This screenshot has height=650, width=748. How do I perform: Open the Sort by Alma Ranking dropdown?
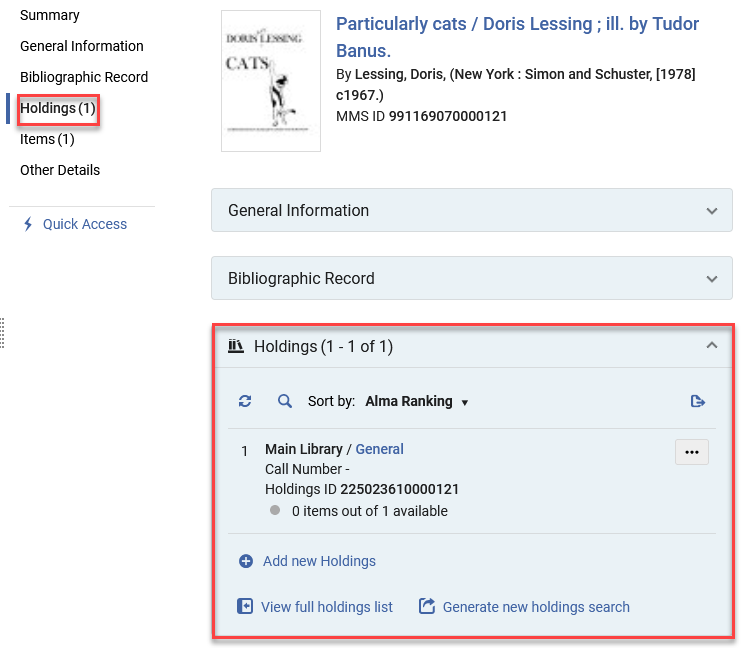[417, 402]
